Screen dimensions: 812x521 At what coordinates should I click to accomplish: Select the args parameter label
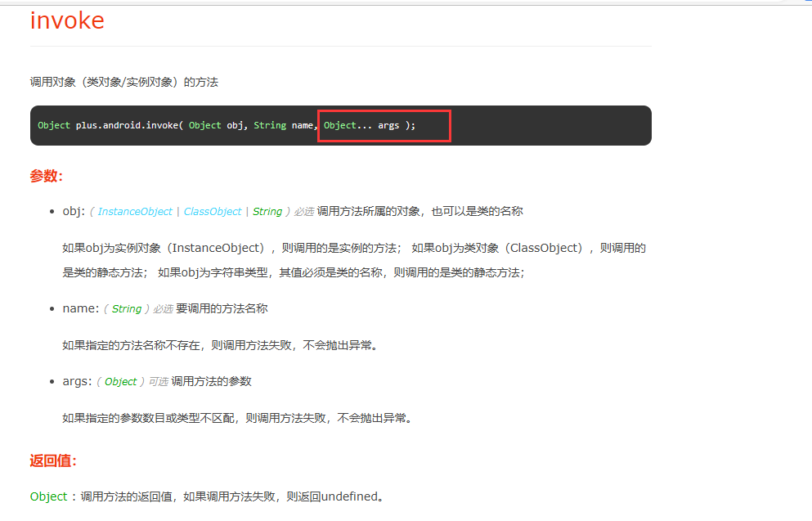(x=75, y=381)
